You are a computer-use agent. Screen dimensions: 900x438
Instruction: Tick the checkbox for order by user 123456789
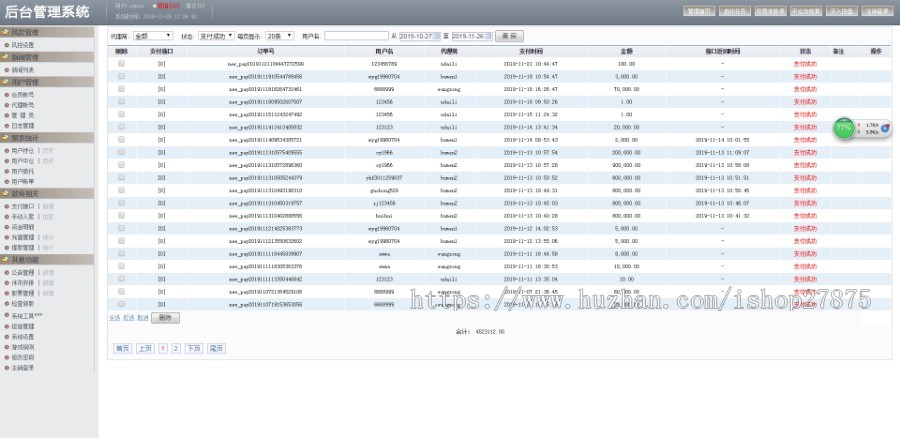(x=121, y=63)
